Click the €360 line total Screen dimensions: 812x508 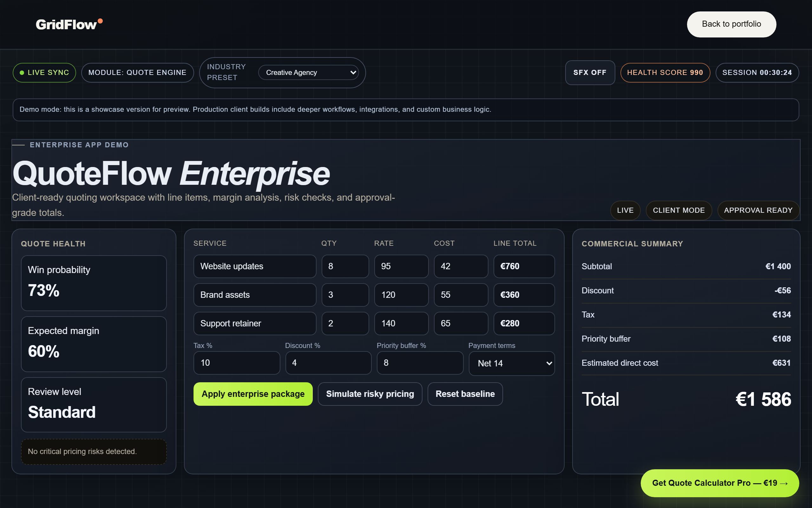[524, 295]
